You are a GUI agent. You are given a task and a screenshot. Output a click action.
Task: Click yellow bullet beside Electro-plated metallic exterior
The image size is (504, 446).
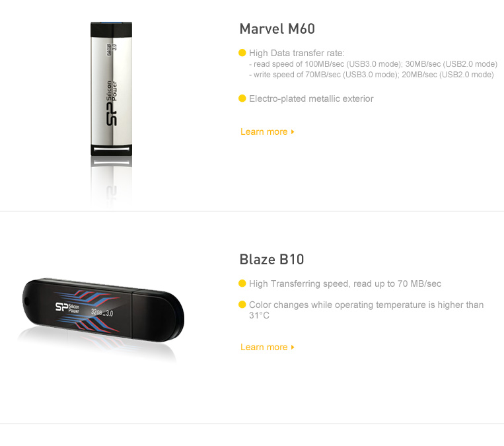(x=242, y=98)
